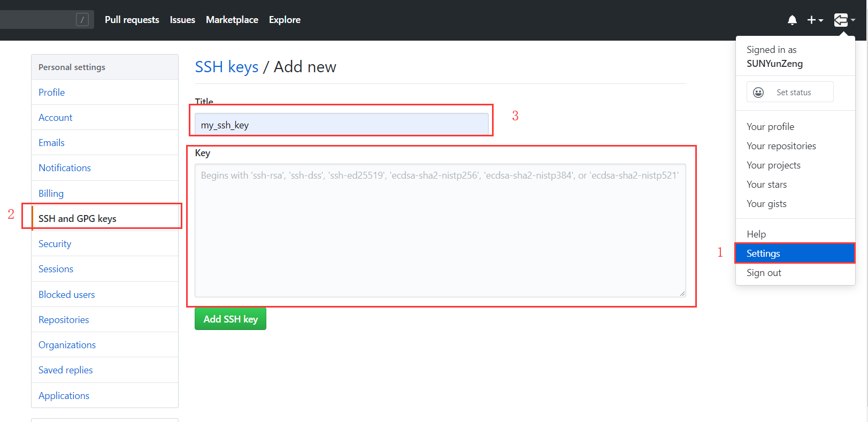Navigate to Profile in Personal settings
This screenshot has width=868, height=422.
click(x=51, y=93)
